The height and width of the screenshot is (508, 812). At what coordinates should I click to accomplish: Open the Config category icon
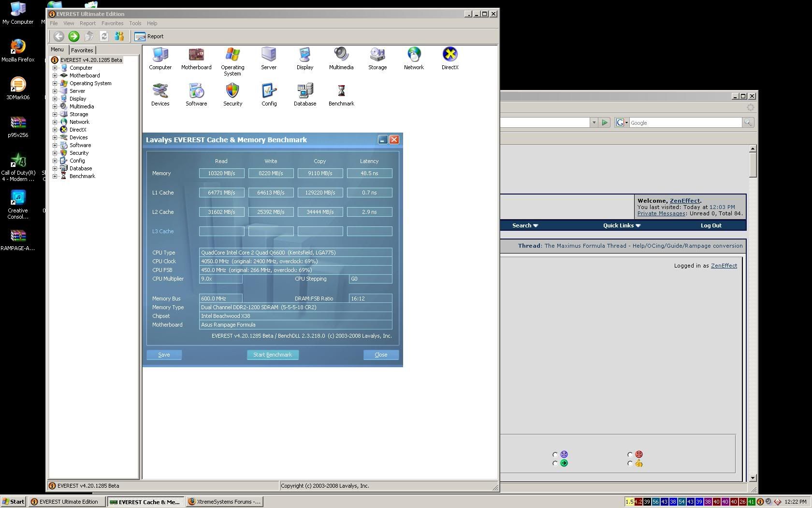269,95
